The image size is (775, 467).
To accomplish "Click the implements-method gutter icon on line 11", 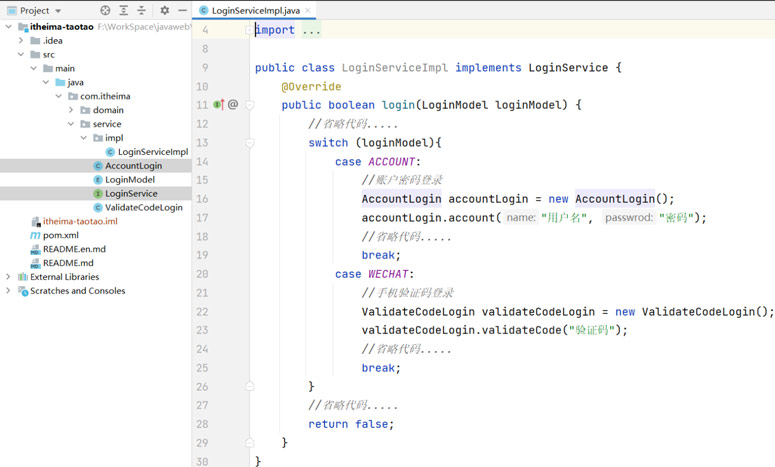I will (x=218, y=104).
